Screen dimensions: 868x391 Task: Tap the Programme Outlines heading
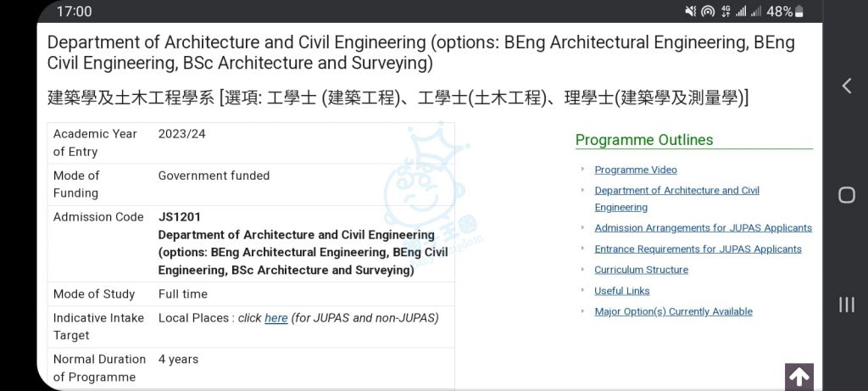click(644, 140)
